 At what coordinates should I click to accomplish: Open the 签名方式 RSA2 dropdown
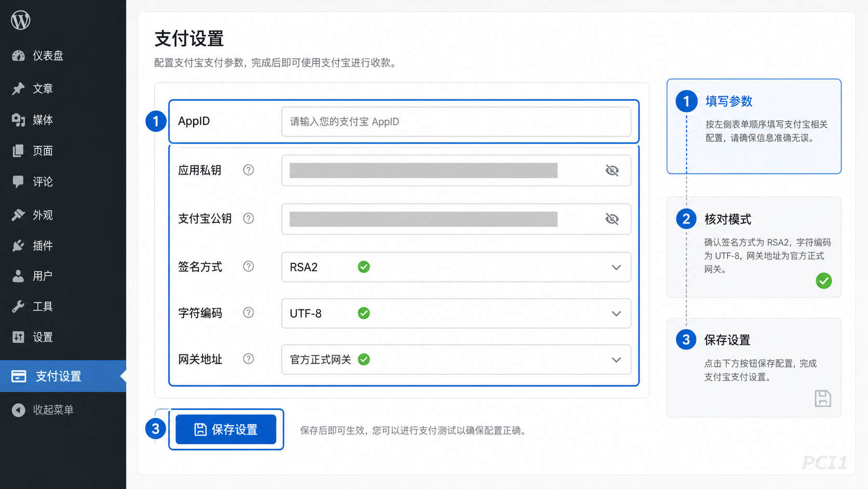click(456, 267)
